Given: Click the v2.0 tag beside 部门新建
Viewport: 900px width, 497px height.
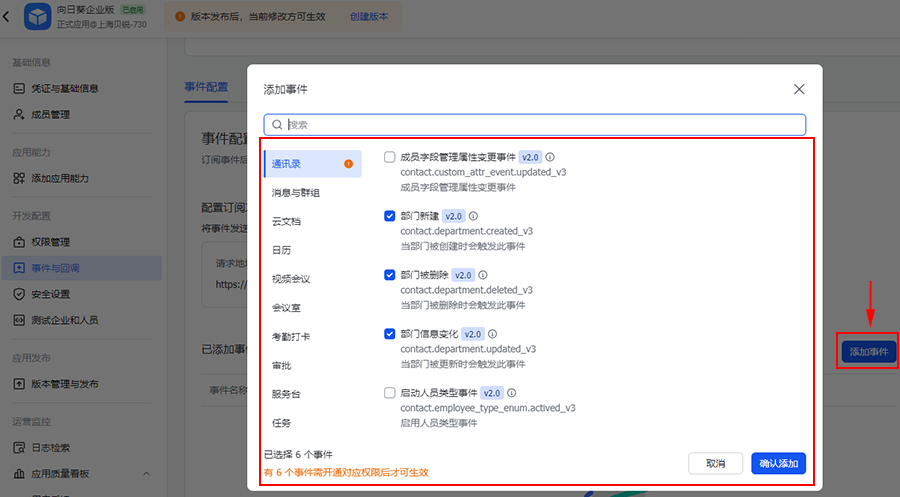Looking at the screenshot, I should (x=453, y=216).
